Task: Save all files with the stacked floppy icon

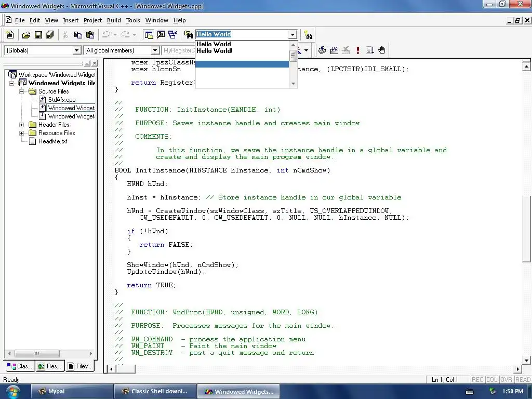Action: [50, 35]
